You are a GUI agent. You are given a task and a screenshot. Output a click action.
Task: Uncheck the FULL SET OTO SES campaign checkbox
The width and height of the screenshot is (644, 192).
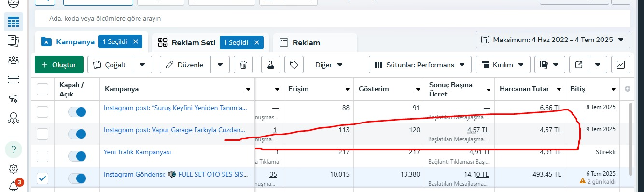tap(43, 178)
